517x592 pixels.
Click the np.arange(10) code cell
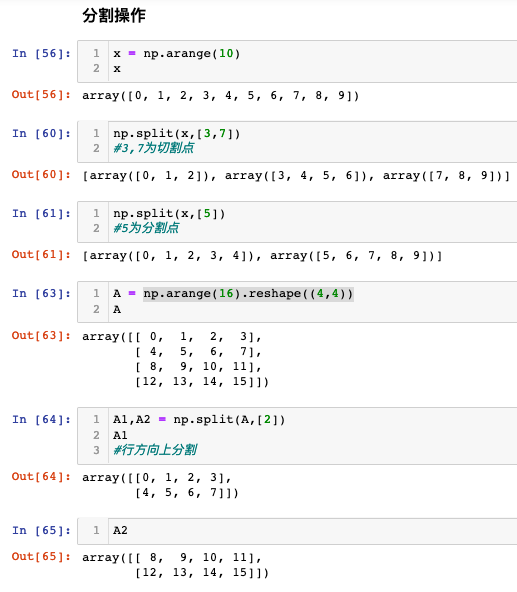(297, 61)
